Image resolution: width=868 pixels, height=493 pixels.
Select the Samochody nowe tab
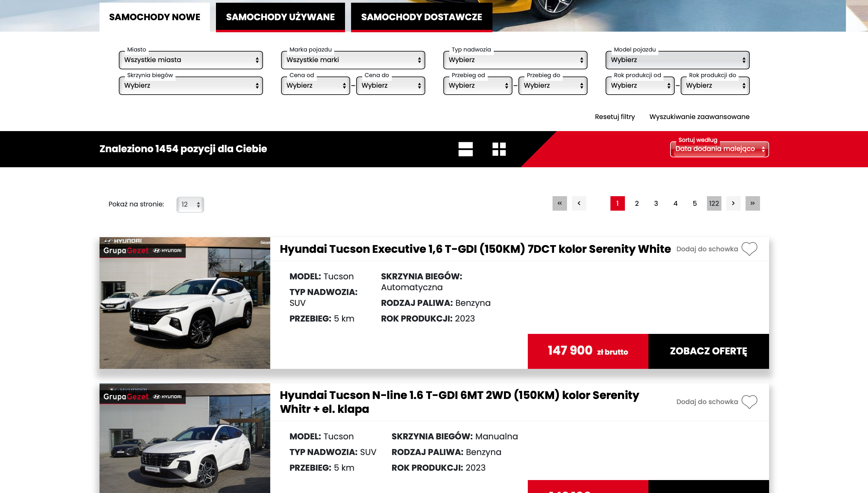click(154, 17)
